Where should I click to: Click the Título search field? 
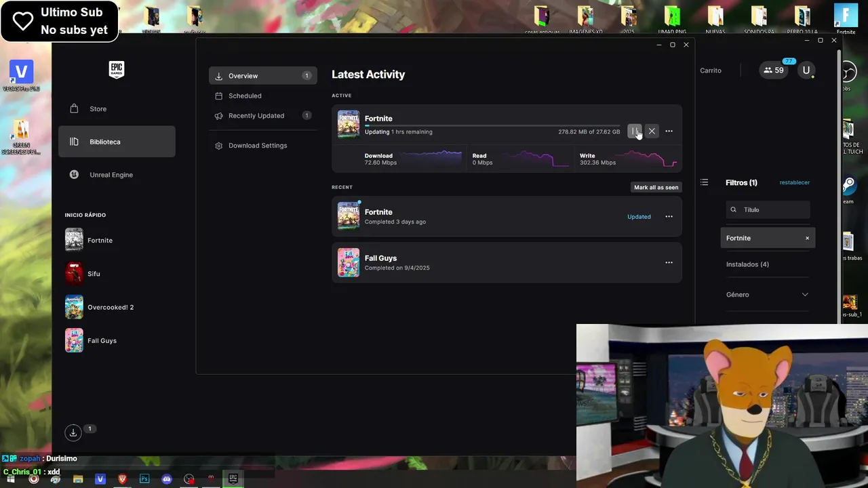click(x=768, y=210)
